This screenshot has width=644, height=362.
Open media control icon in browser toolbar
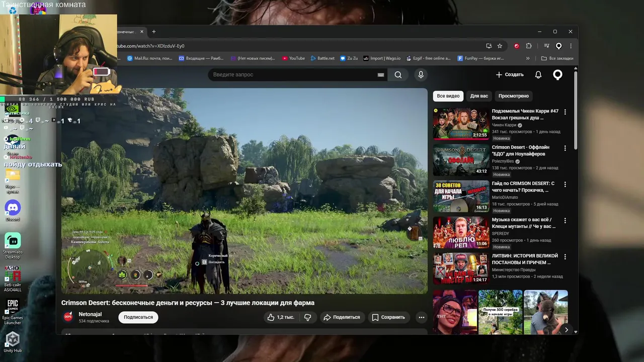pyautogui.click(x=546, y=46)
